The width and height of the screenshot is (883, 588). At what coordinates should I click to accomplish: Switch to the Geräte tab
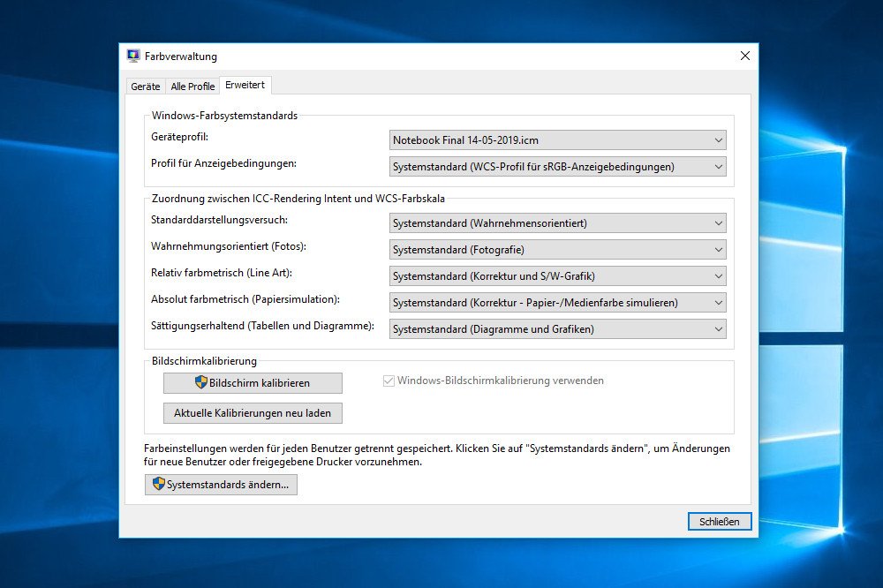click(x=146, y=87)
